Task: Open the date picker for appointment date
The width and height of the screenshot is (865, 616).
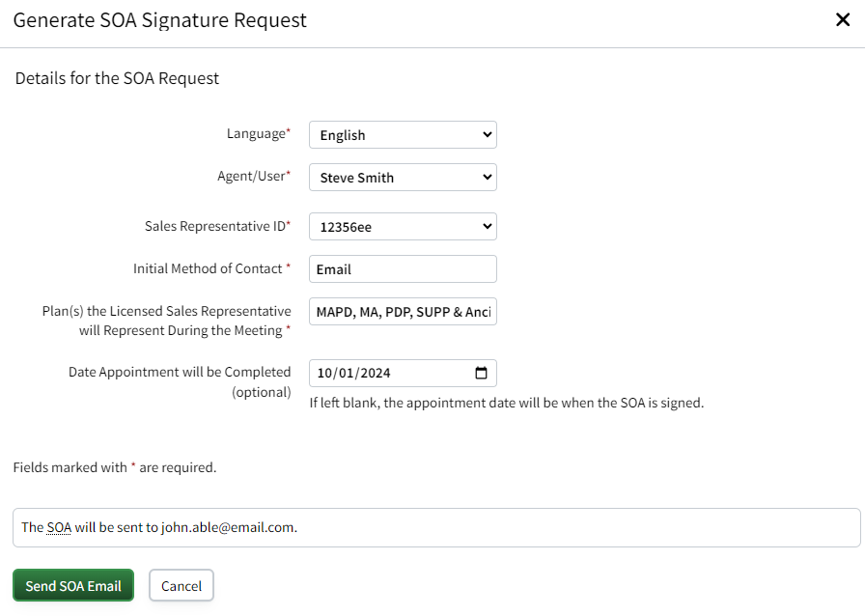Action: tap(482, 373)
